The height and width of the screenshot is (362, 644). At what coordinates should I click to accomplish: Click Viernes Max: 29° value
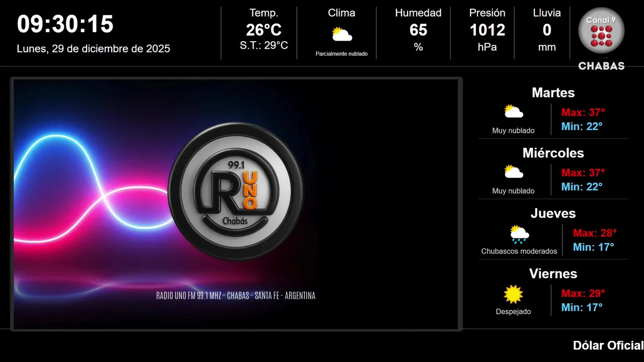click(583, 293)
